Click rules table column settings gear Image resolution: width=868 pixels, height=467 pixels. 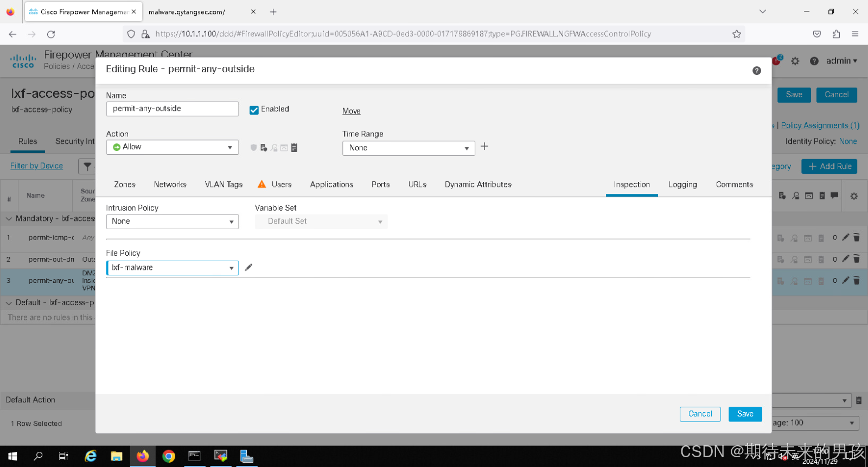click(854, 196)
